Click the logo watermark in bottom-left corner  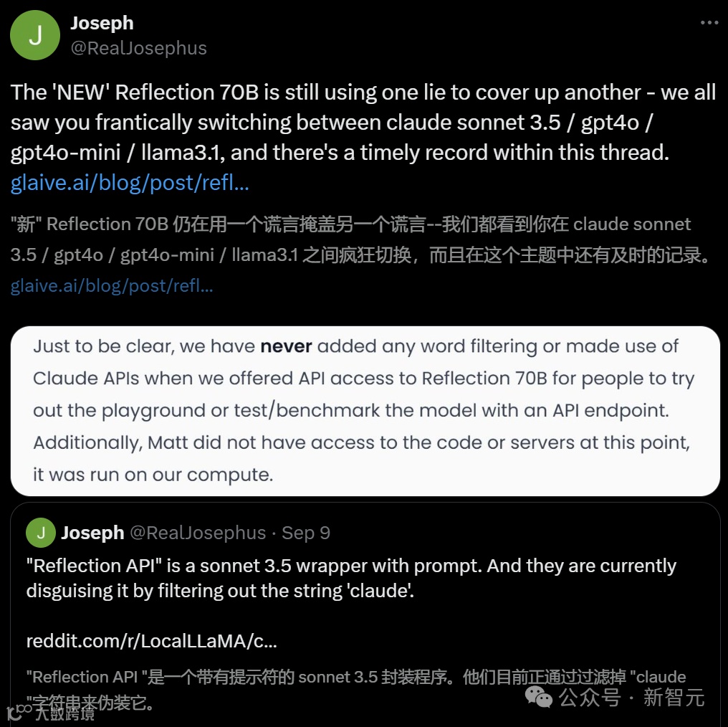(x=19, y=712)
